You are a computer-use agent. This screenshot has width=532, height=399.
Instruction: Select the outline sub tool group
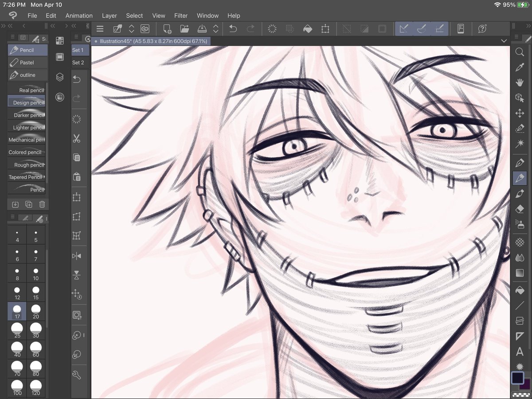(x=27, y=75)
